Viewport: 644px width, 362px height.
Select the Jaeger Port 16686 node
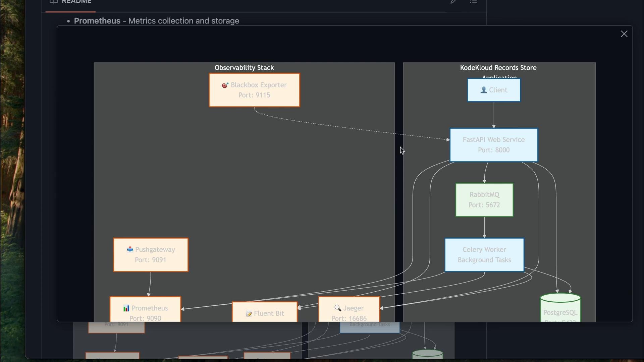pyautogui.click(x=349, y=309)
